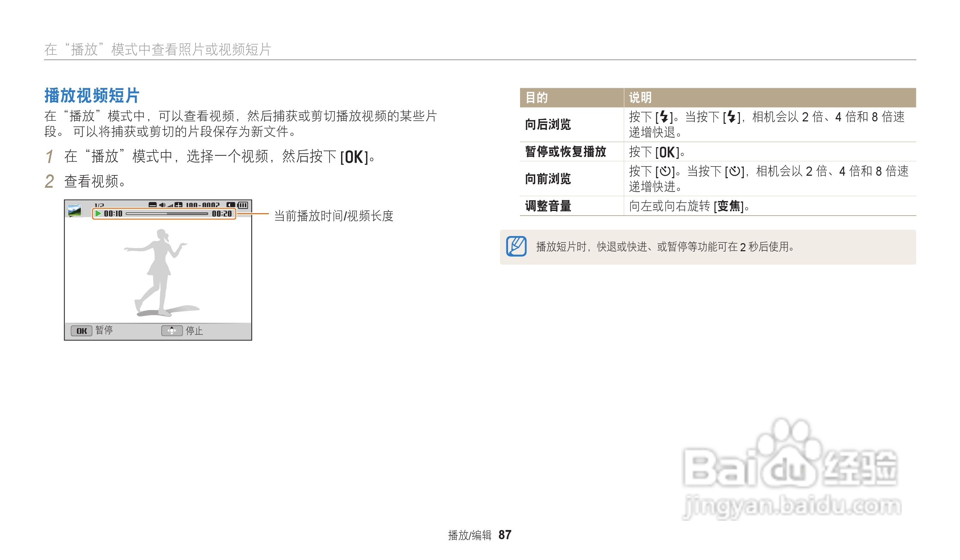Click the memory card icon beside battery
Image resolution: width=960 pixels, height=560 pixels.
[230, 205]
